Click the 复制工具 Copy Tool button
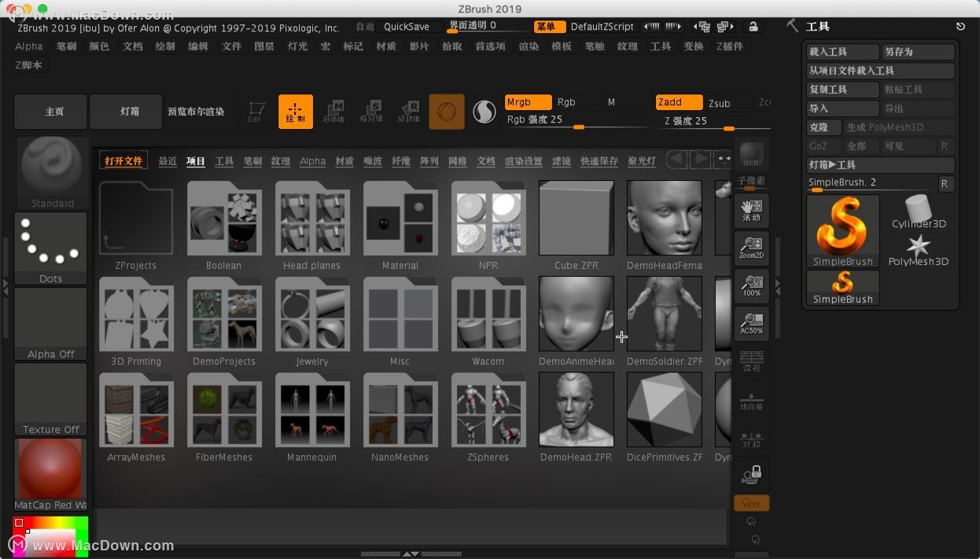980x559 pixels. click(843, 90)
